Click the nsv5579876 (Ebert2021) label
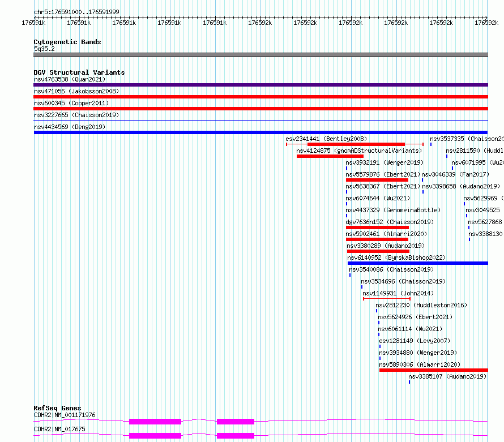Image resolution: width=504 pixels, height=442 pixels. tap(383, 174)
